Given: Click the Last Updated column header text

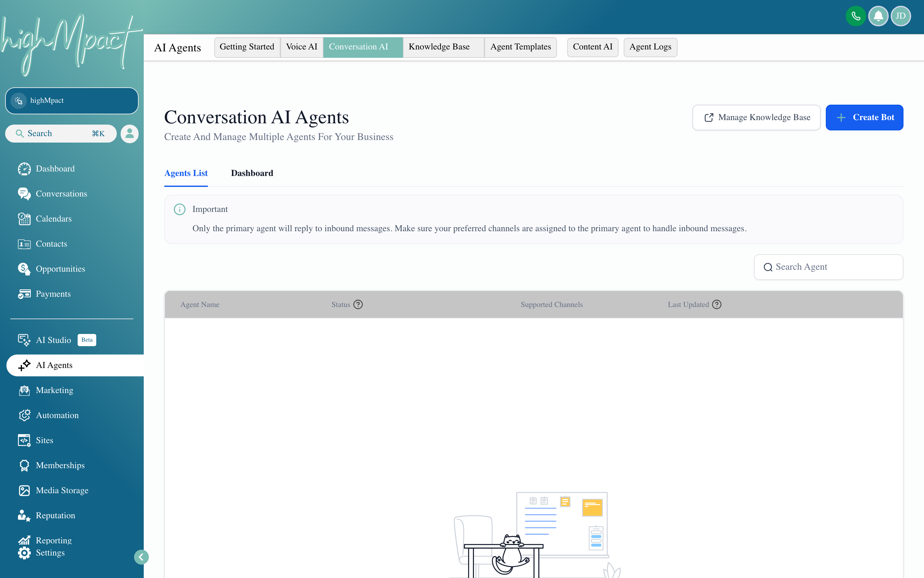Looking at the screenshot, I should click(x=688, y=305).
